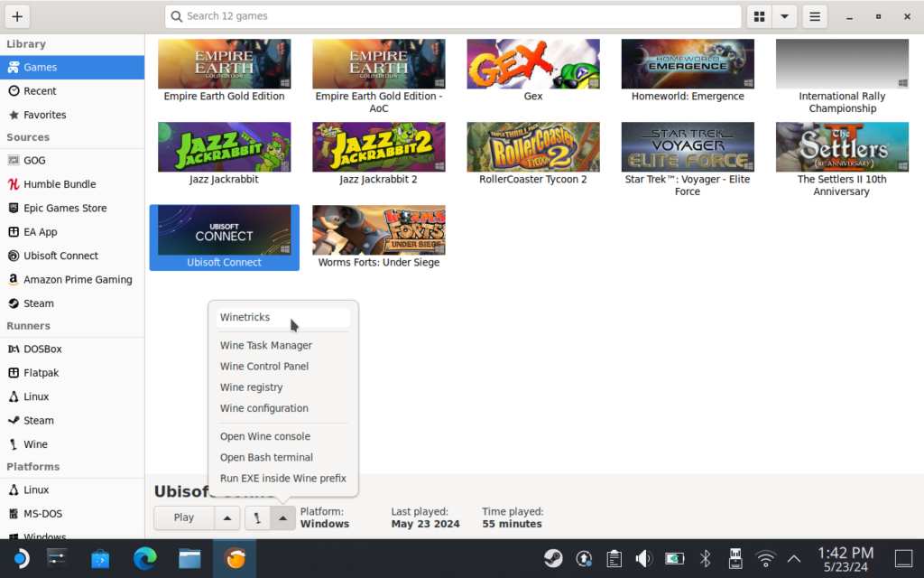Click the Play button
Screen dimensions: 924x578
point(184,517)
